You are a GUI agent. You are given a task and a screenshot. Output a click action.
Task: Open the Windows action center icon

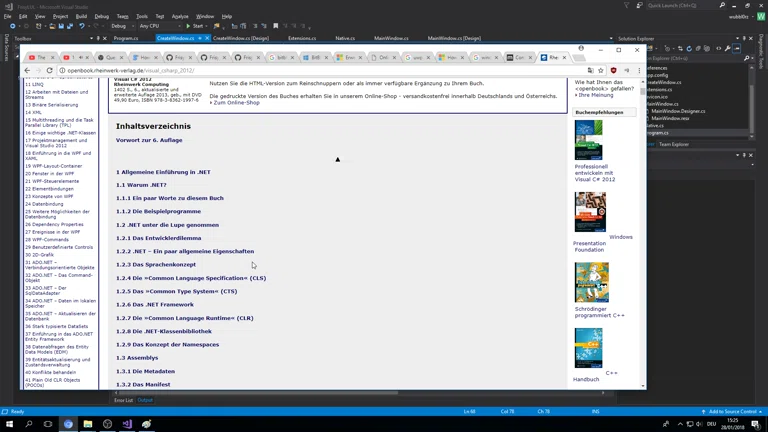(x=756, y=424)
